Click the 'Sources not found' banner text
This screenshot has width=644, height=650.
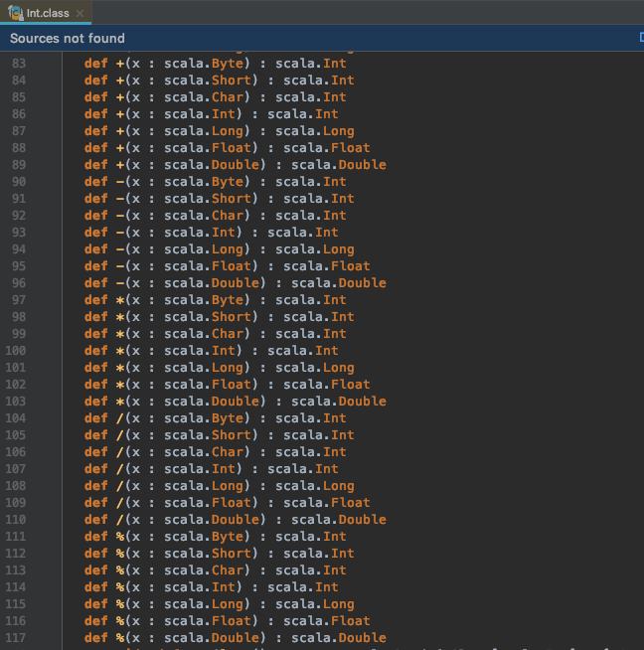(68, 38)
